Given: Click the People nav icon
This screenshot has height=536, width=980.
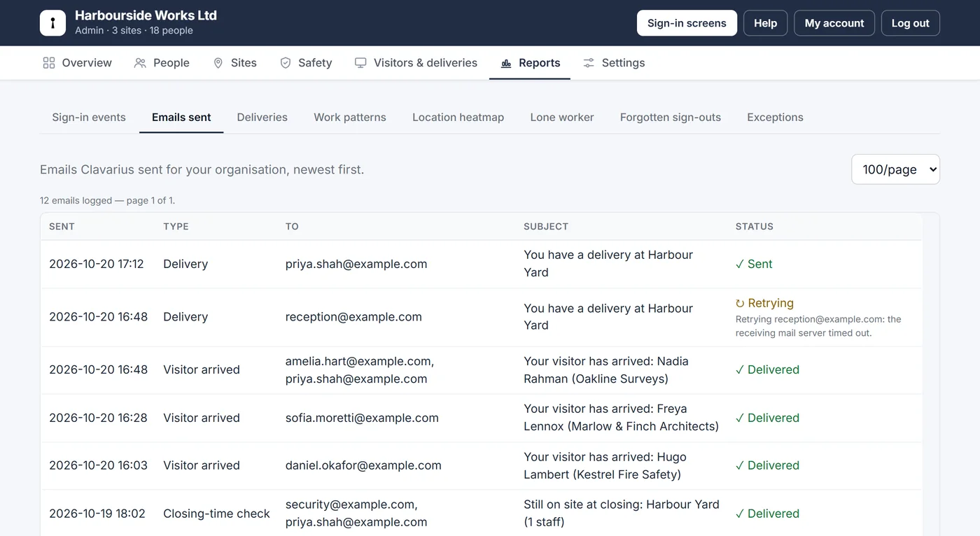Looking at the screenshot, I should click(140, 63).
